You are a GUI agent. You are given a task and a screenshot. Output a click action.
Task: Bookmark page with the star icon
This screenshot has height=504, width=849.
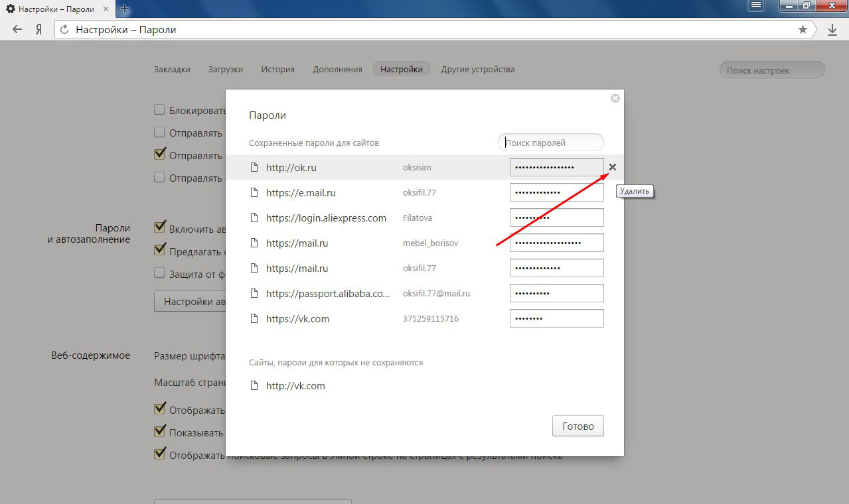pyautogui.click(x=803, y=29)
